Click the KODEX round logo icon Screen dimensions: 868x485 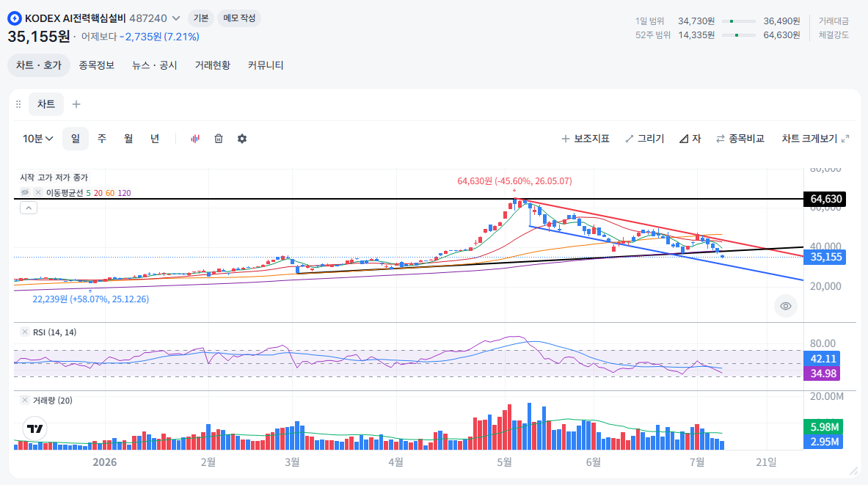tap(15, 18)
